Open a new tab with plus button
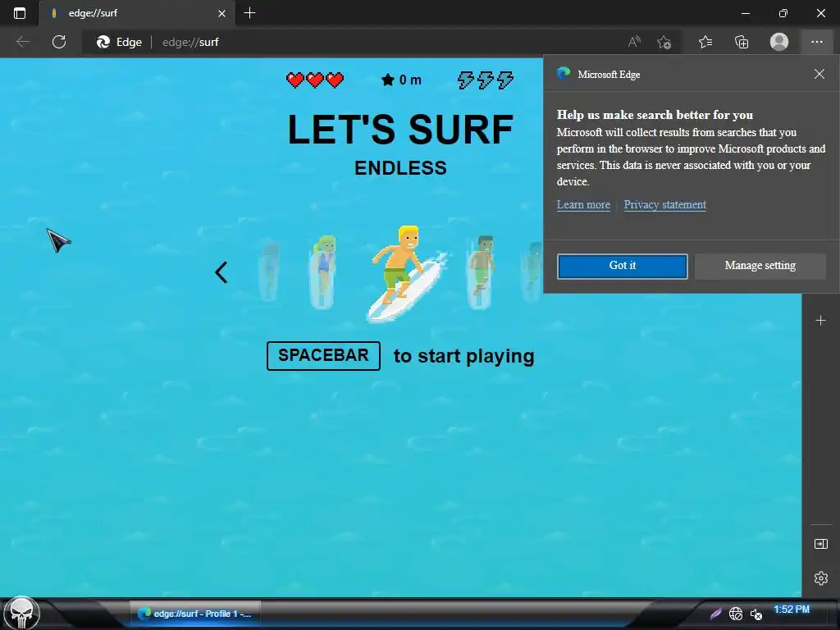This screenshot has height=630, width=840. click(x=249, y=12)
